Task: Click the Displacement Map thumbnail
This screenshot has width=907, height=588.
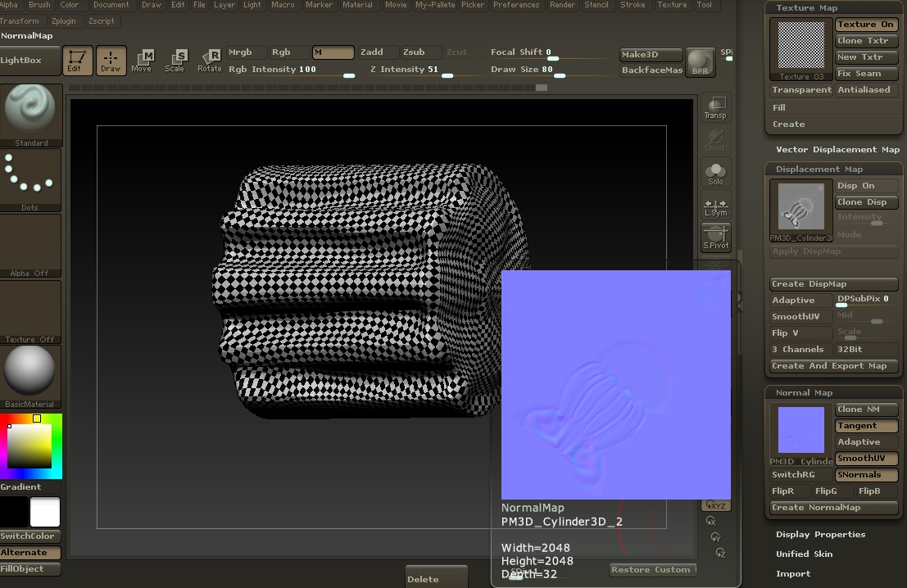Action: [801, 210]
